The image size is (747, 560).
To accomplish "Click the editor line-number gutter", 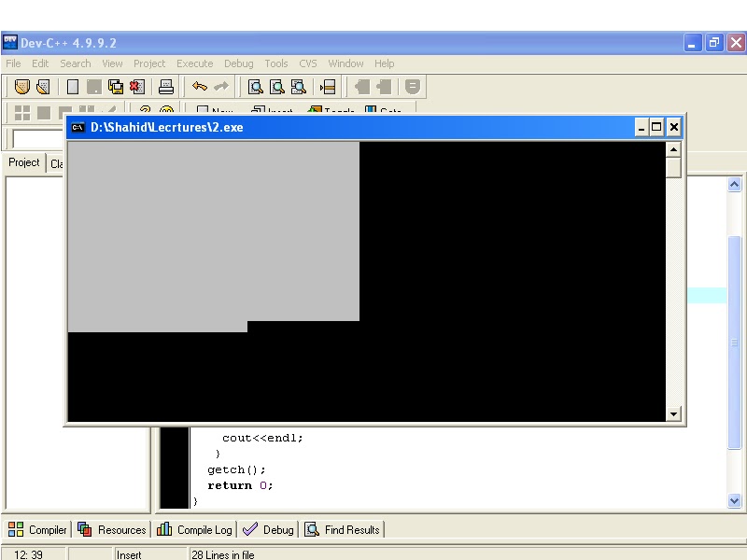I will [x=175, y=468].
